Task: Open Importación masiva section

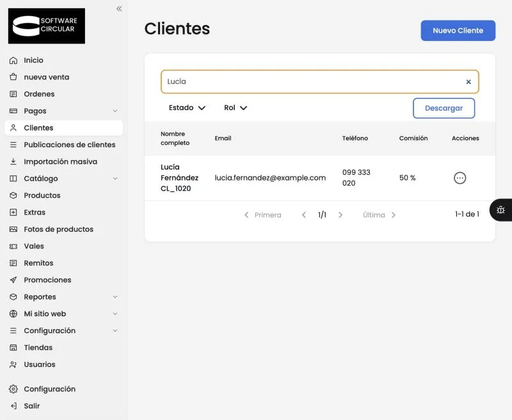Action: (60, 162)
